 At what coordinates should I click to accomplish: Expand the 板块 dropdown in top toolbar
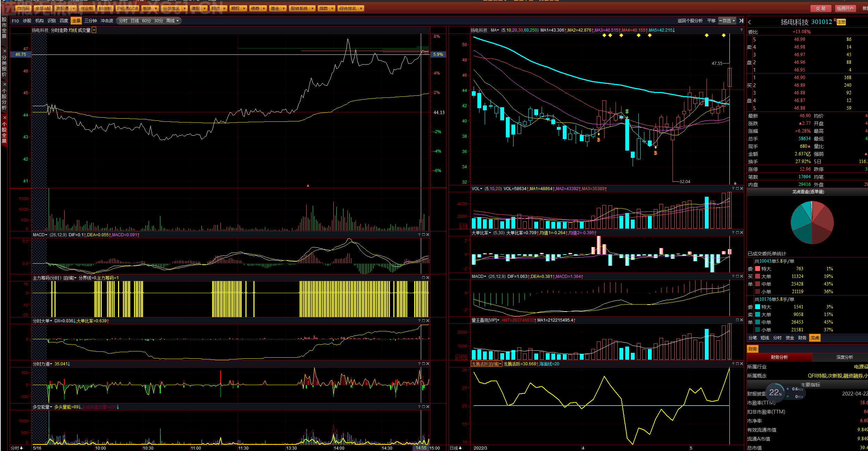(156, 8)
